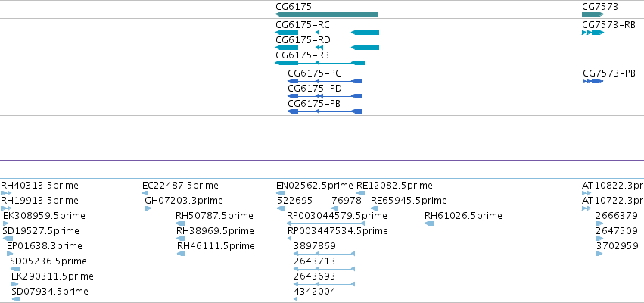Select the CG6175-PB protein feature
Screen dimensions: 644x303
click(x=325, y=111)
